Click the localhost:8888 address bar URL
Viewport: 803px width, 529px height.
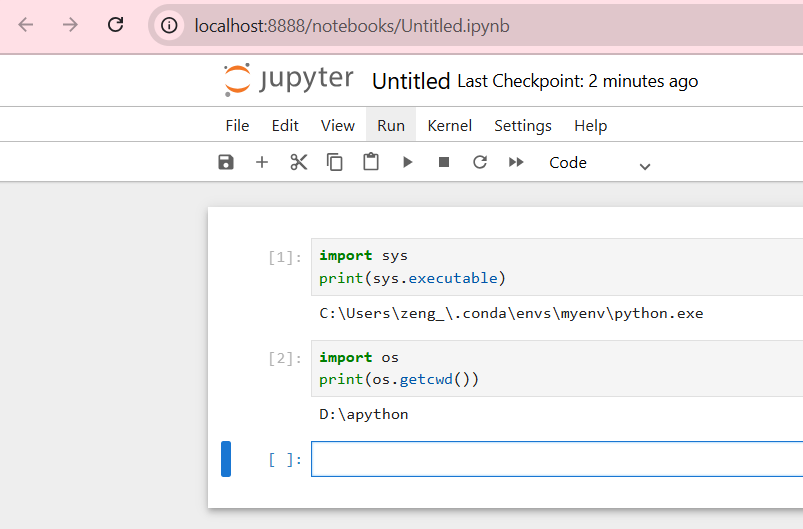[352, 26]
